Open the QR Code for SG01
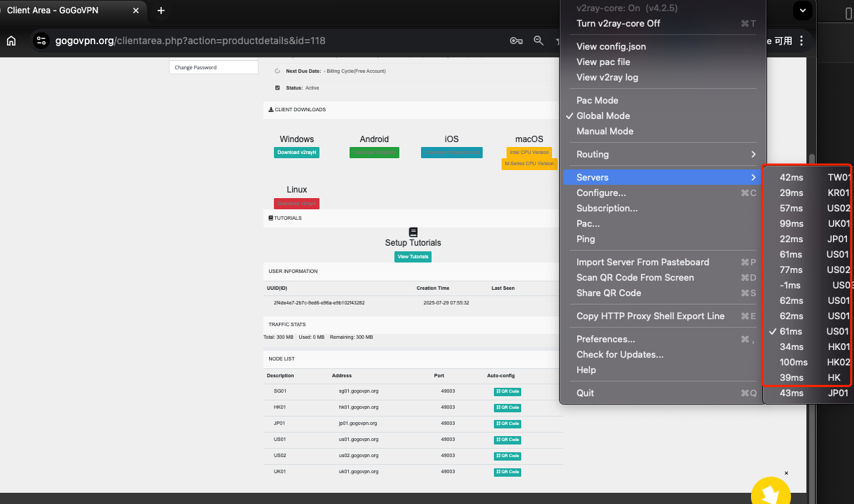This screenshot has height=504, width=854. pyautogui.click(x=507, y=391)
